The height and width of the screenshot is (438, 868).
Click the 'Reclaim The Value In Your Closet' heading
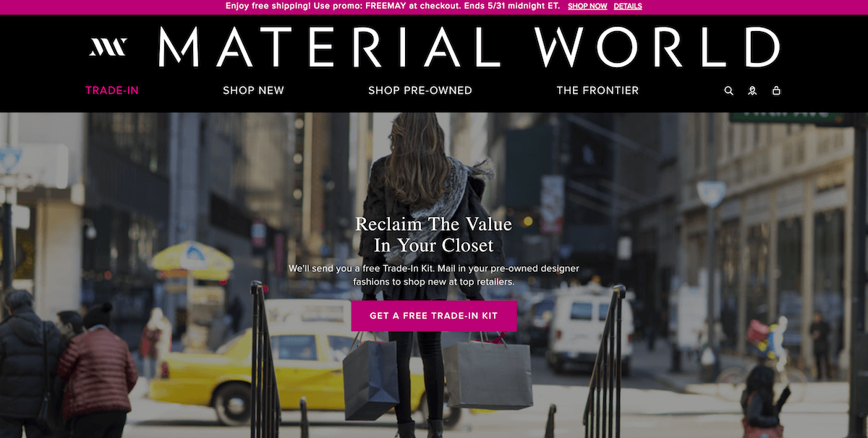pos(434,234)
